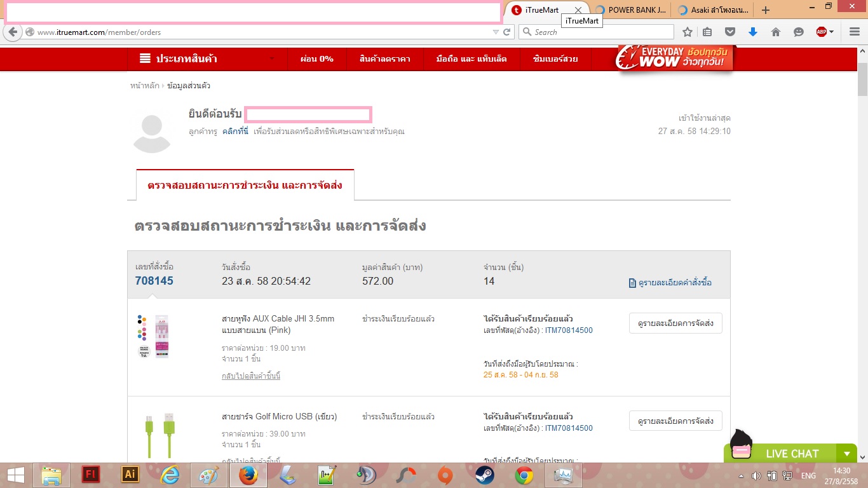
Task: Open the URL history dropdown arrow
Action: [496, 32]
